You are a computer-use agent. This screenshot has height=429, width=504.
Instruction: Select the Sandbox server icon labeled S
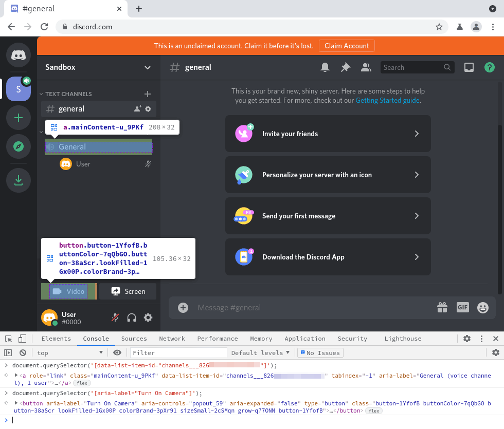click(19, 89)
